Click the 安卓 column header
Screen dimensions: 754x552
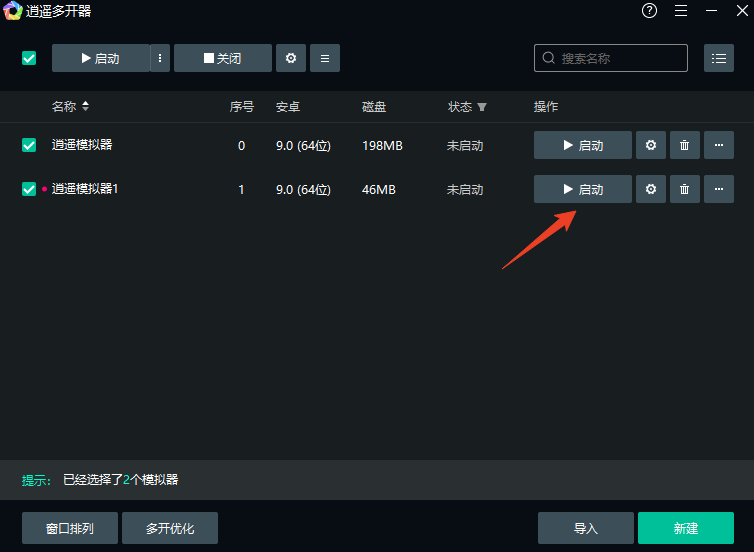pos(288,106)
